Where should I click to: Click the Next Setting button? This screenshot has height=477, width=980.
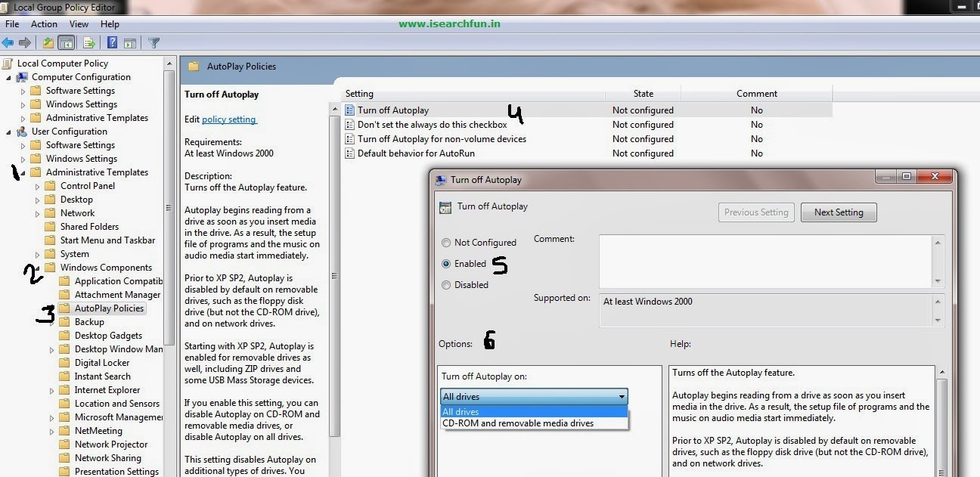click(x=839, y=212)
